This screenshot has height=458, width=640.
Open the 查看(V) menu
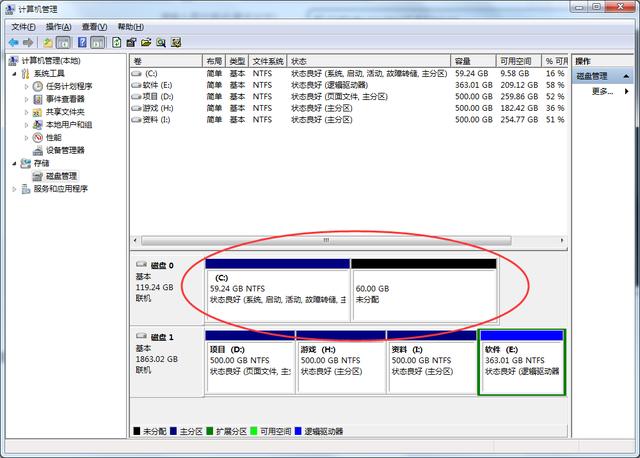(x=95, y=26)
